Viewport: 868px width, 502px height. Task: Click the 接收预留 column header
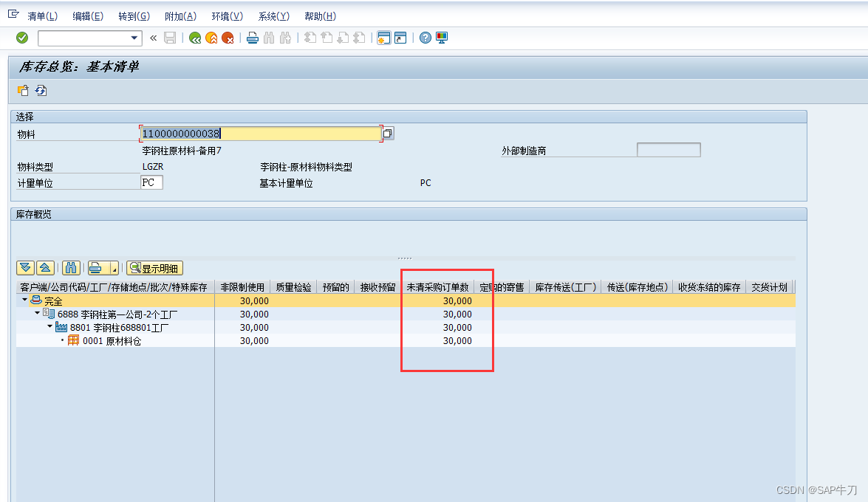377,287
